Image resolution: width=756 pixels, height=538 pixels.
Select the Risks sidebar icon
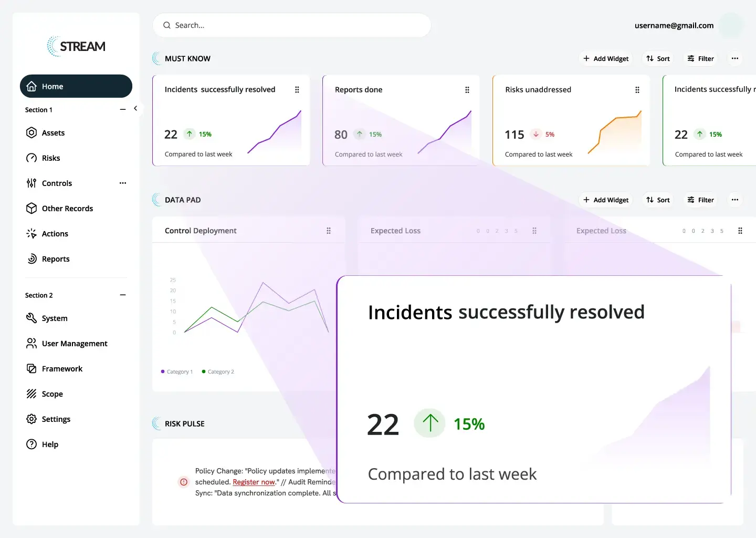[31, 158]
